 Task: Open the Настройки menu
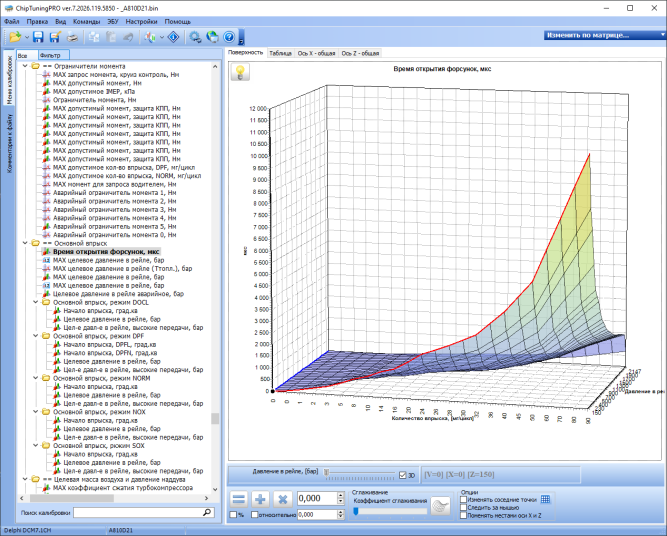141,22
